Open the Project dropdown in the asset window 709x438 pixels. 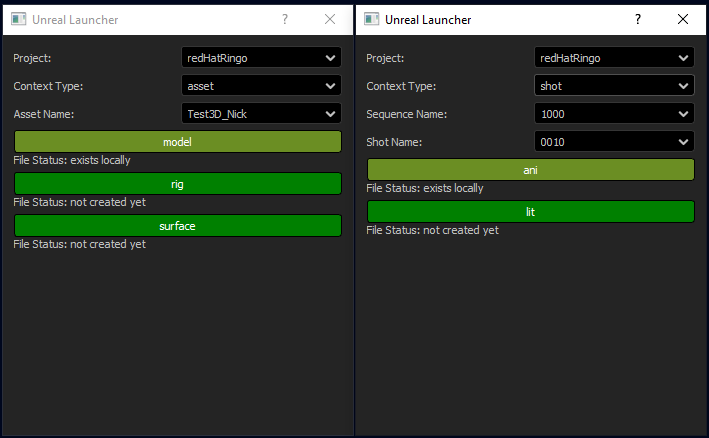261,58
